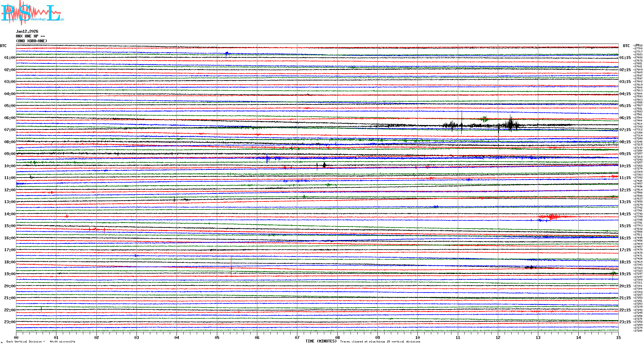Click the 10:15 label on right axis
This screenshot has height=346, width=644.
(625, 166)
